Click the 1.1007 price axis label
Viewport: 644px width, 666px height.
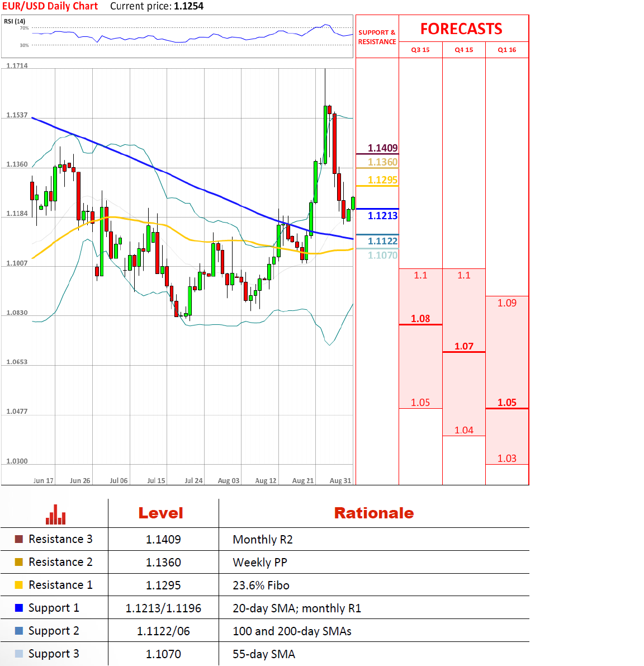coord(17,263)
